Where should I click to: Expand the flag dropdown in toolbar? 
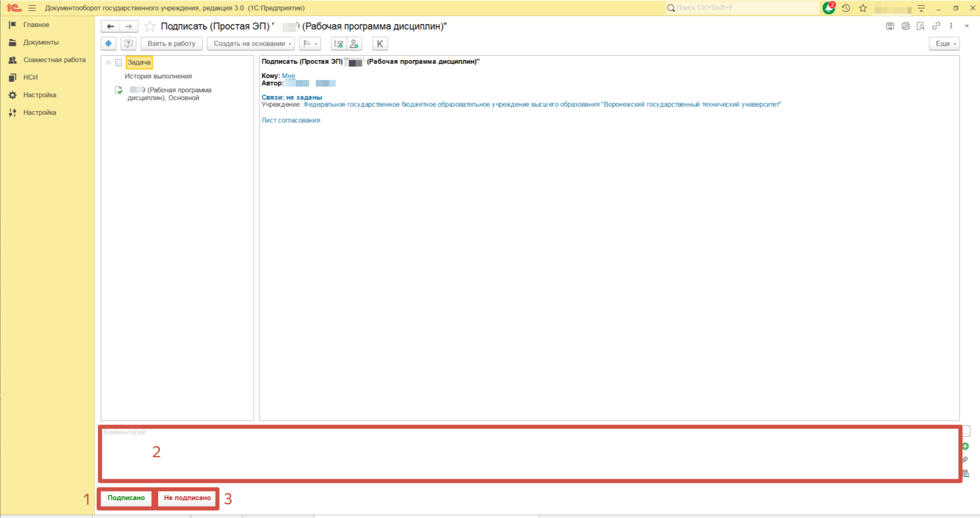click(310, 44)
